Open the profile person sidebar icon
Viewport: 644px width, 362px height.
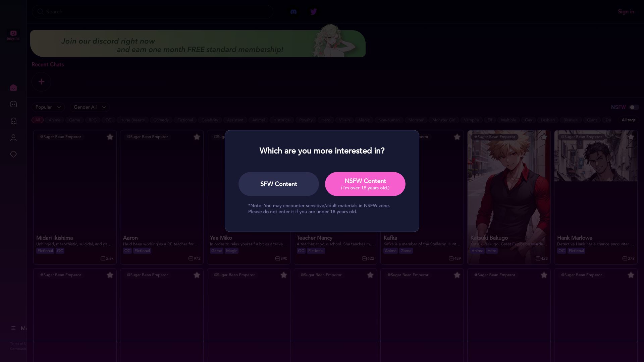(13, 138)
